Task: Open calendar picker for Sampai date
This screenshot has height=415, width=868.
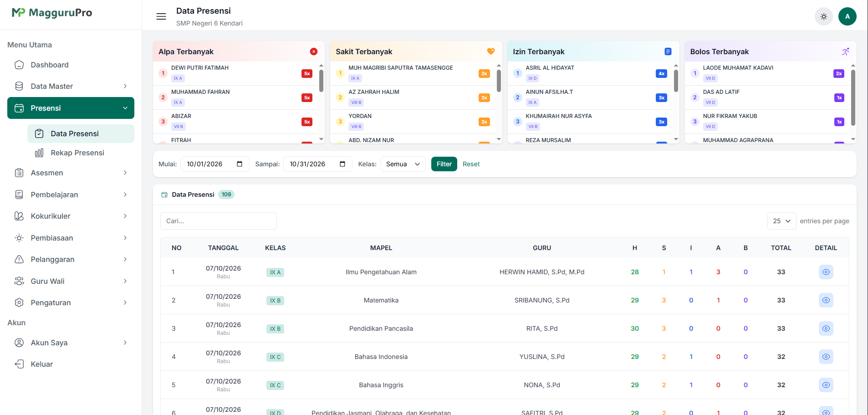Action: (342, 164)
